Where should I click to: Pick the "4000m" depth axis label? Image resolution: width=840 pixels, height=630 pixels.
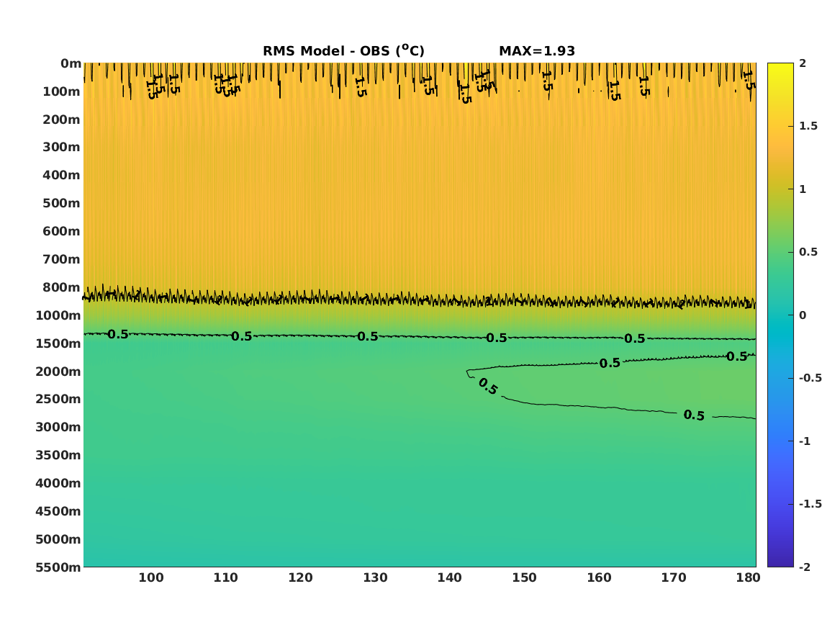(58, 483)
